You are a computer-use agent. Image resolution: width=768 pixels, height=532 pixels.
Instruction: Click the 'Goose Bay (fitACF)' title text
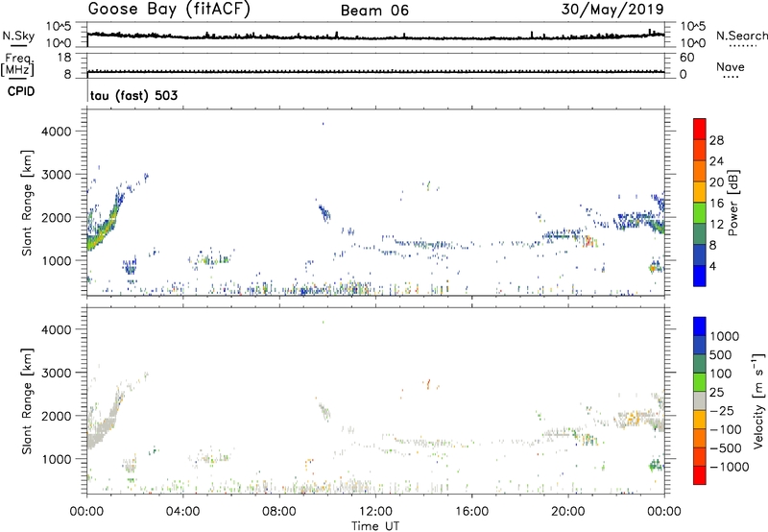pyautogui.click(x=169, y=9)
